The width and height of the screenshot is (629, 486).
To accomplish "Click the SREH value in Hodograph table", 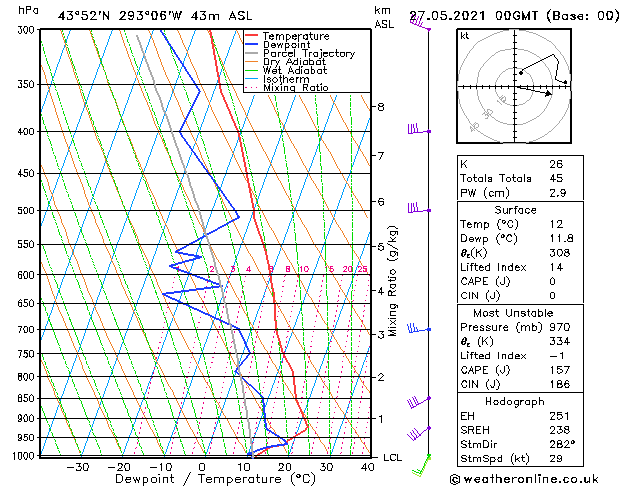I will click(560, 430).
